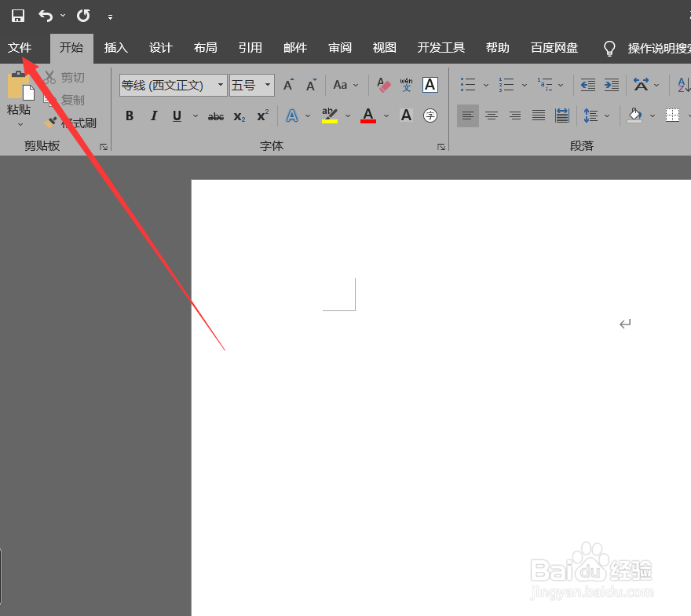
Task: Click the 复制 copy button
Action: click(x=64, y=100)
